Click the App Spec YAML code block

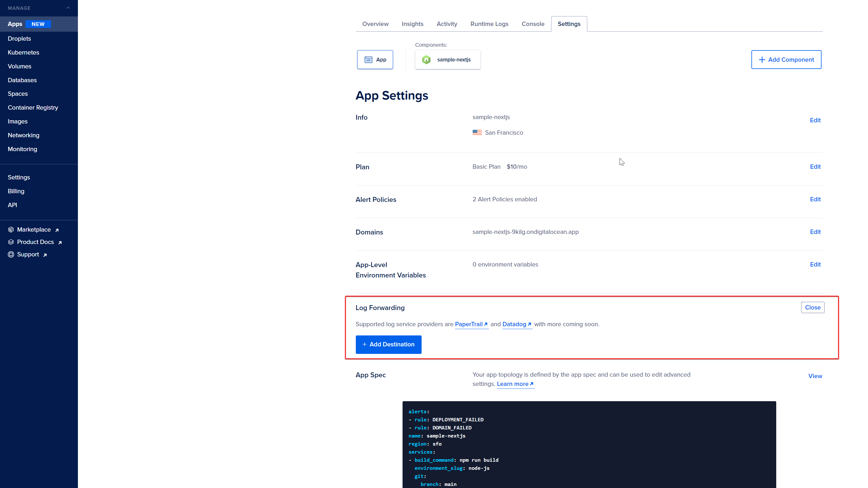point(589,444)
